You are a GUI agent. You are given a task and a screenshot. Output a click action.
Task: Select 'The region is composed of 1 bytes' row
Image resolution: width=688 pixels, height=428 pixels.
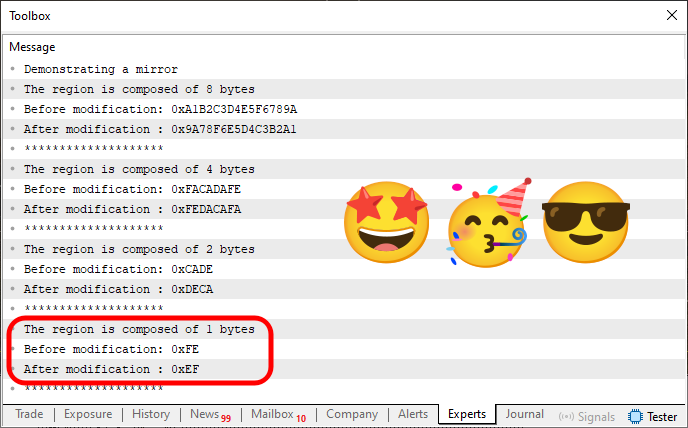tap(344, 329)
